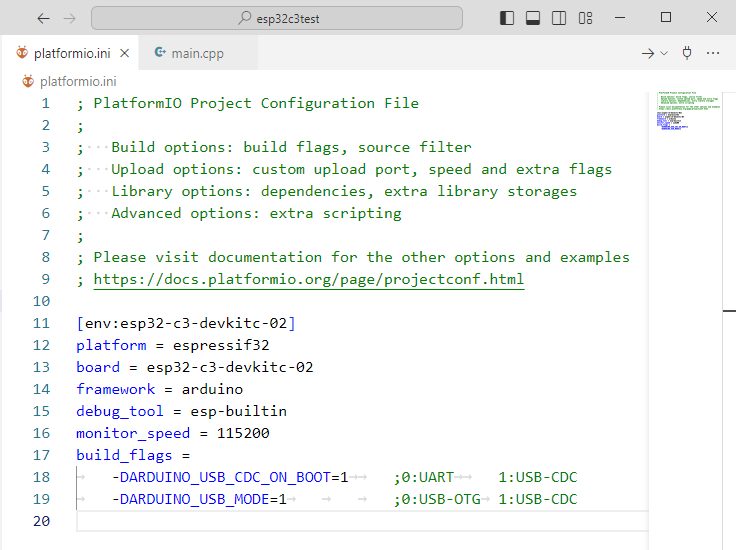Toggle the bottom panel layout icon

coord(533,18)
